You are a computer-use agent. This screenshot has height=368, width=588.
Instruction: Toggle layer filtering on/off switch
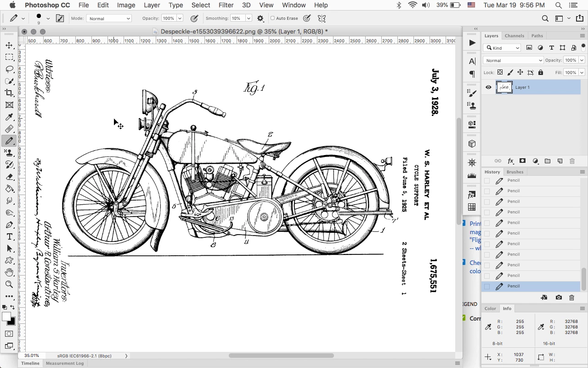pyautogui.click(x=583, y=47)
